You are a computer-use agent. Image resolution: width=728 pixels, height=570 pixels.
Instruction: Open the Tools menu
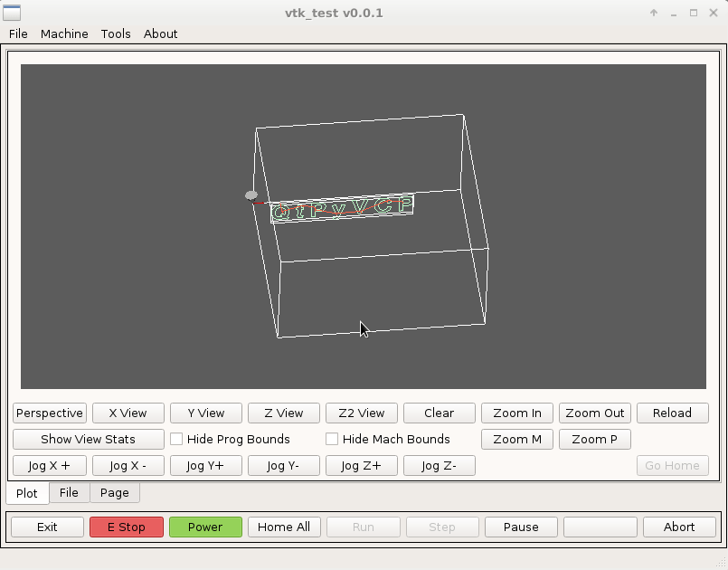116,33
